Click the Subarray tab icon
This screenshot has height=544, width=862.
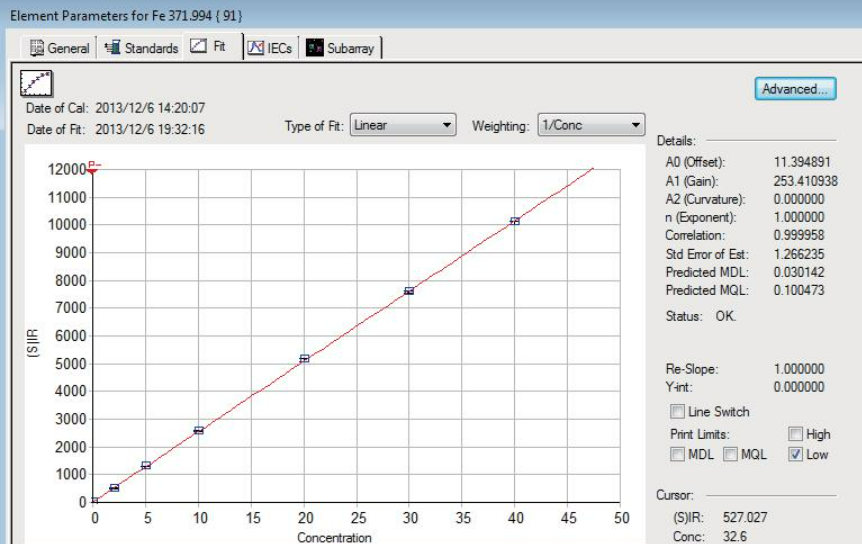tap(313, 48)
